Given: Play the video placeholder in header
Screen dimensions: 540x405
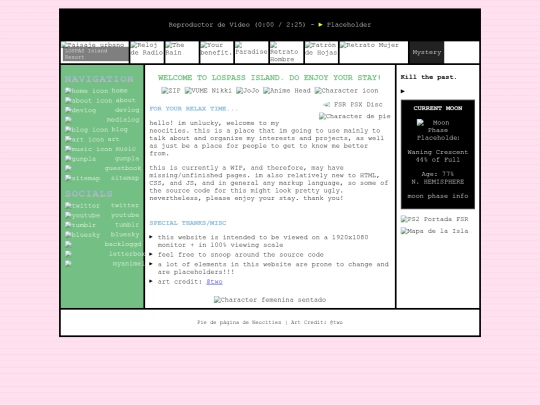Looking at the screenshot, I should point(320,25).
